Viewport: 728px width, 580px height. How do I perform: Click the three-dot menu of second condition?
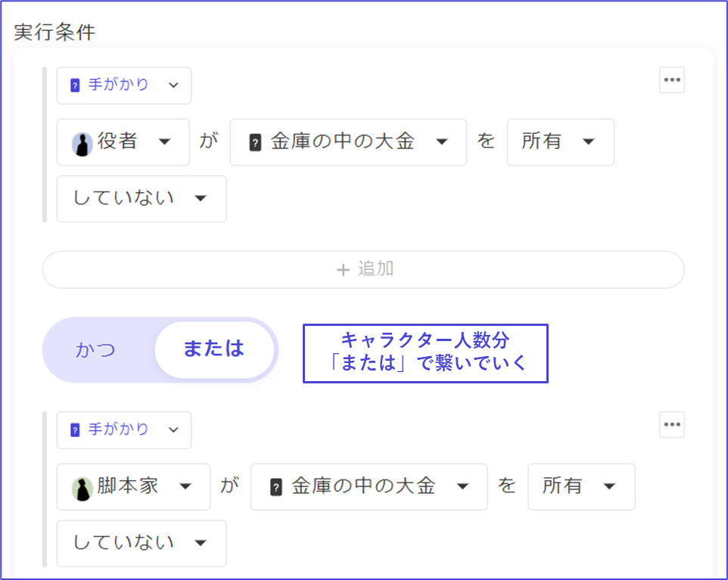point(671,425)
